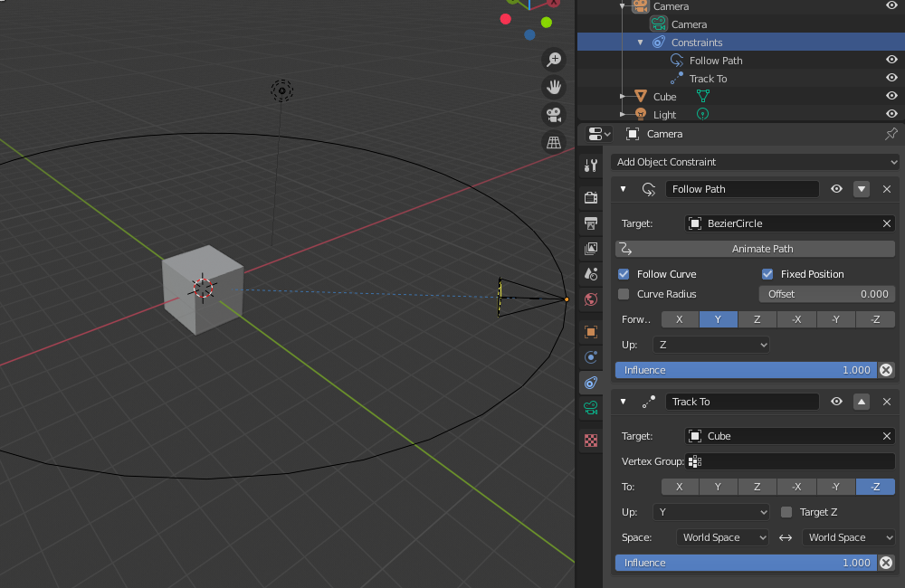Open the Texture properties tab (checker icon)
Screen dimensions: 905x588
tap(590, 441)
